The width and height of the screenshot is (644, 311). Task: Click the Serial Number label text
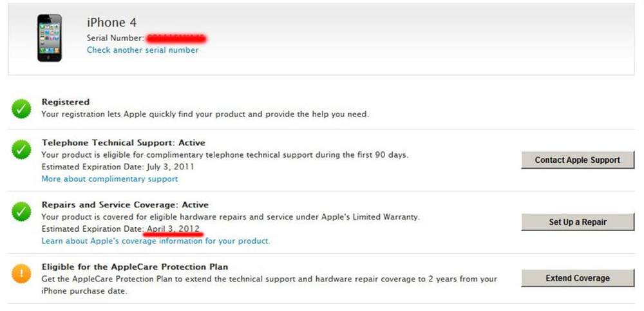(x=115, y=38)
